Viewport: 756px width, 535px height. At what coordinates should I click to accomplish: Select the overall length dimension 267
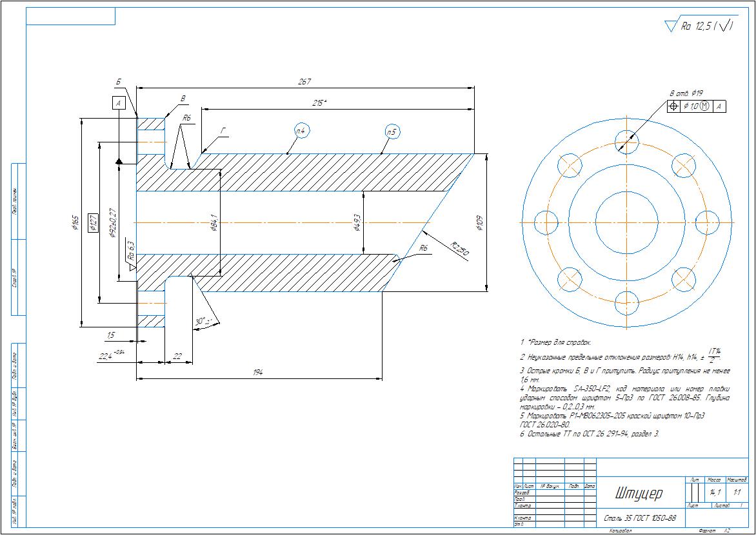304,82
